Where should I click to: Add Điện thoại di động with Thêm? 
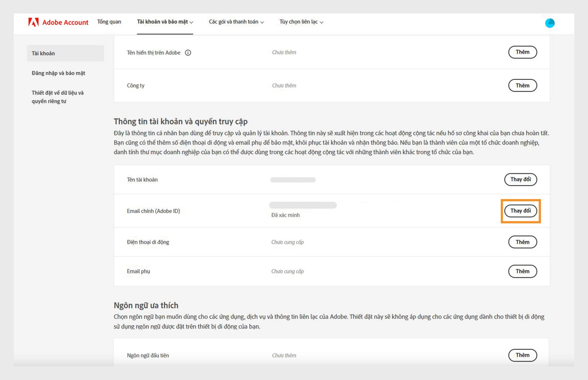tap(522, 242)
